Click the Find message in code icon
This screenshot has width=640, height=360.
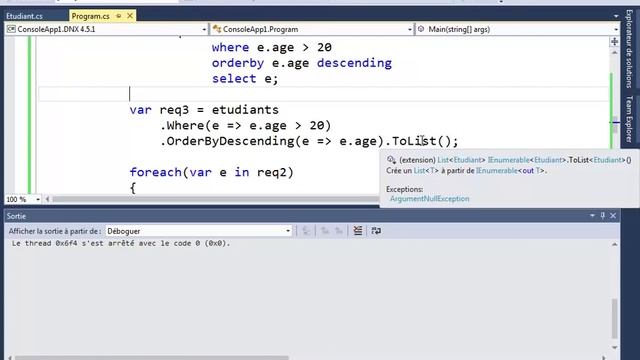(x=306, y=231)
